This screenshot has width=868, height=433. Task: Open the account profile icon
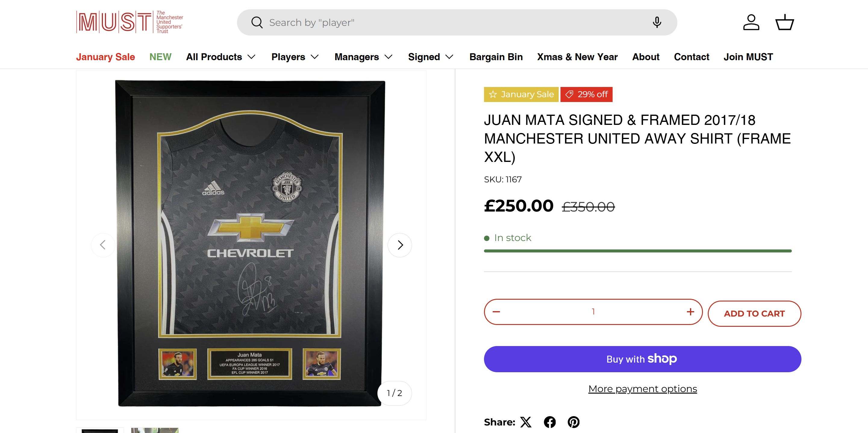click(751, 23)
